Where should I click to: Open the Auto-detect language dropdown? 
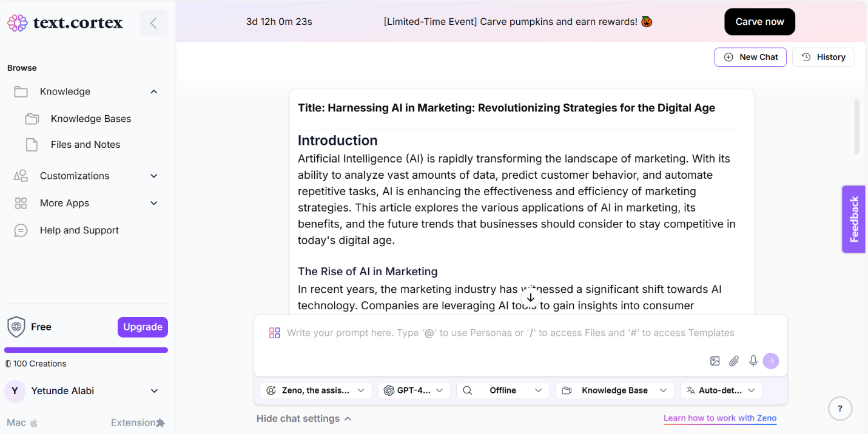[721, 391]
